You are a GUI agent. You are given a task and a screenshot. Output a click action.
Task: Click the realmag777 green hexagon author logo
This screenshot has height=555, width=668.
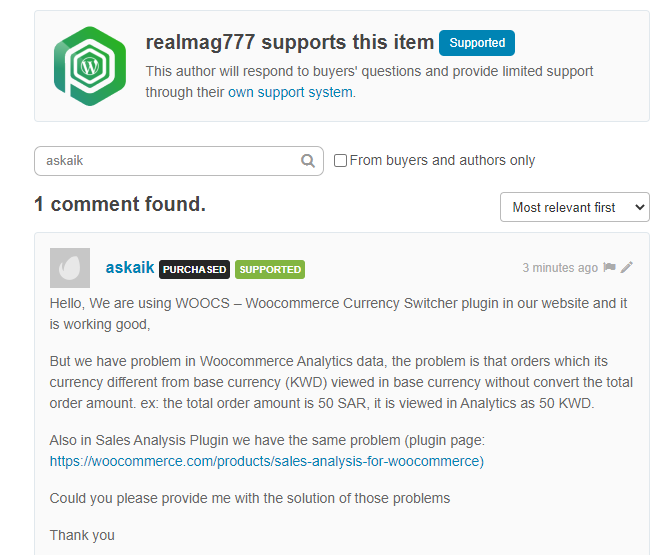pyautogui.click(x=90, y=66)
